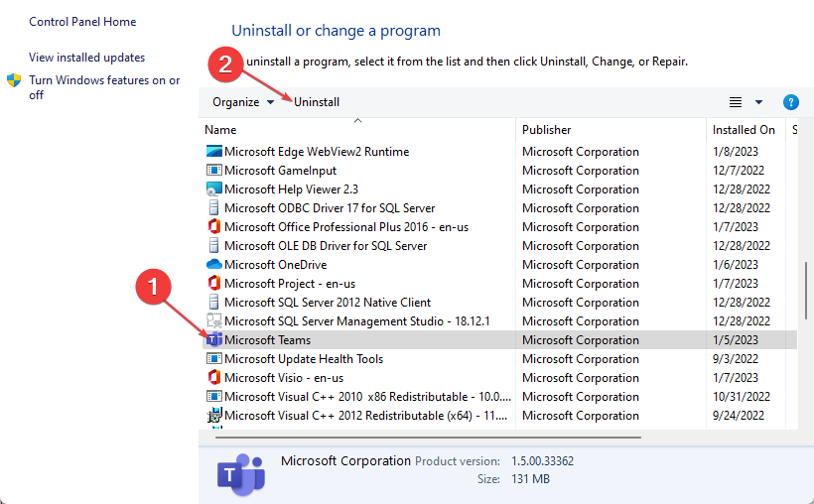Click the 1/8/2023 installed date cell
The height and width of the screenshot is (504, 814).
[736, 152]
